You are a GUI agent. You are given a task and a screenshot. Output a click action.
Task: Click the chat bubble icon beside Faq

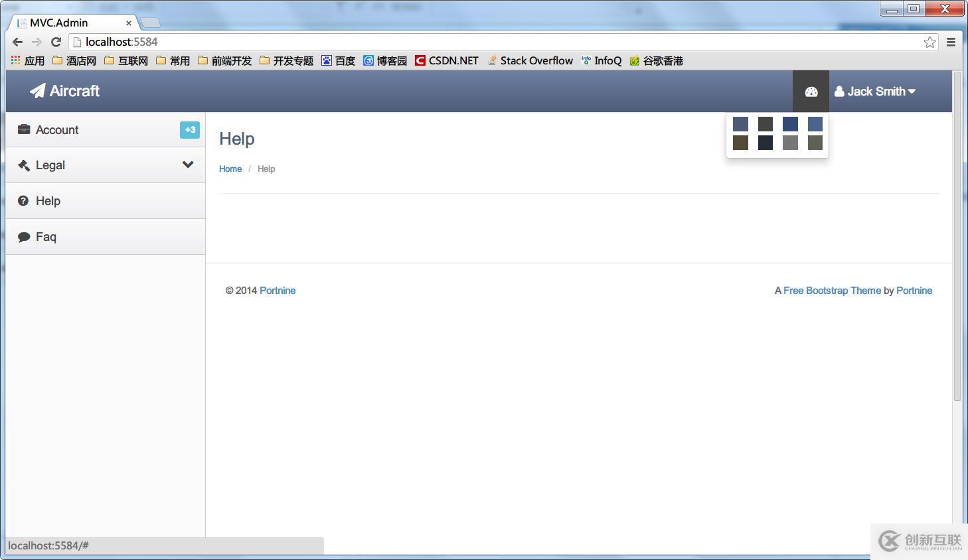coord(23,236)
